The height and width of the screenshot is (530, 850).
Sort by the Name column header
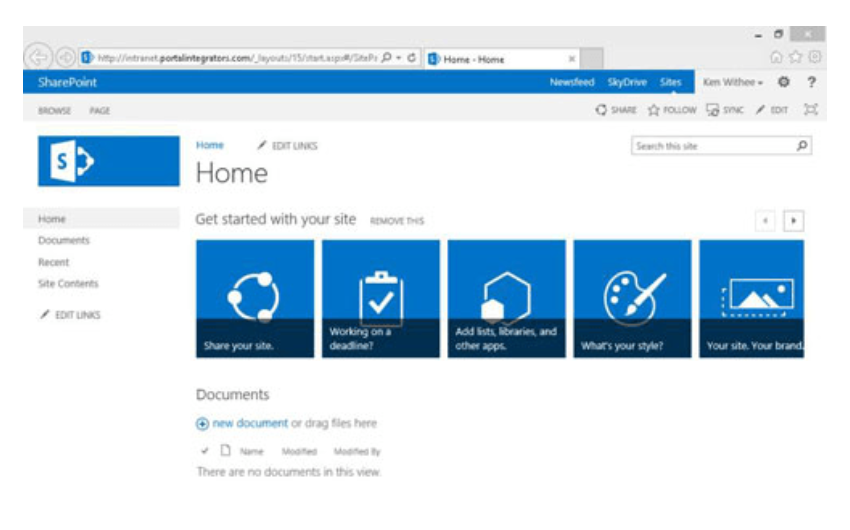point(252,451)
